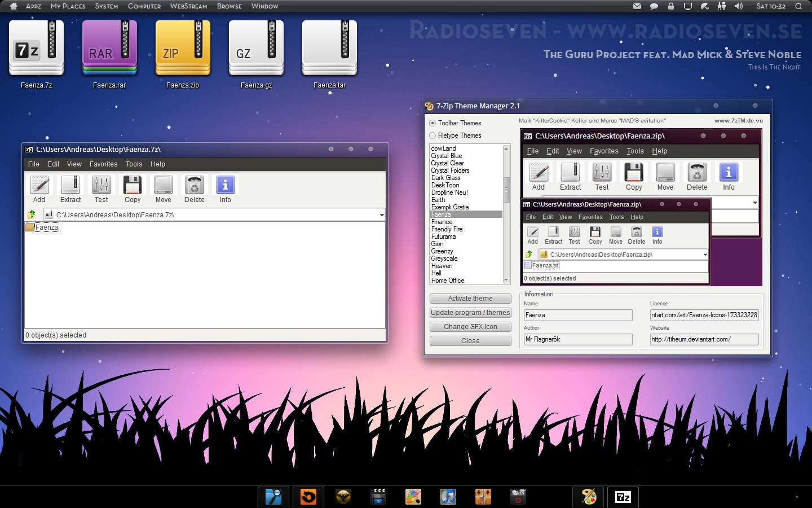
Task: Click Copy icon in large theme preview
Action: pos(634,172)
